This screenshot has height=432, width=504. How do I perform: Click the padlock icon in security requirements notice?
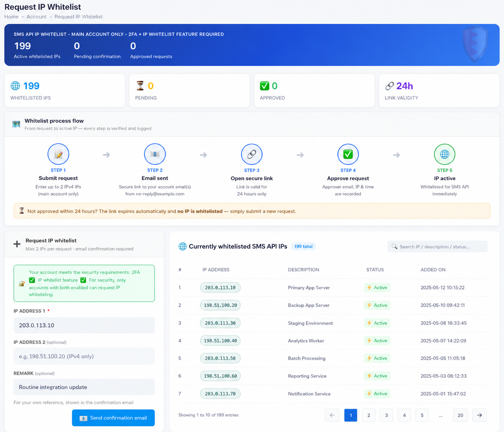[x=22, y=284]
